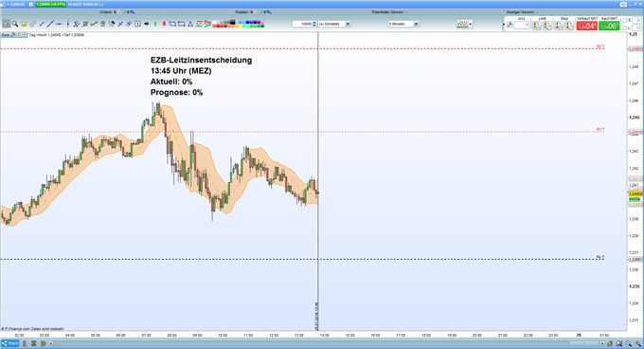
Task: Click the zoom out magnifier bottom right
Action: pos(629,343)
